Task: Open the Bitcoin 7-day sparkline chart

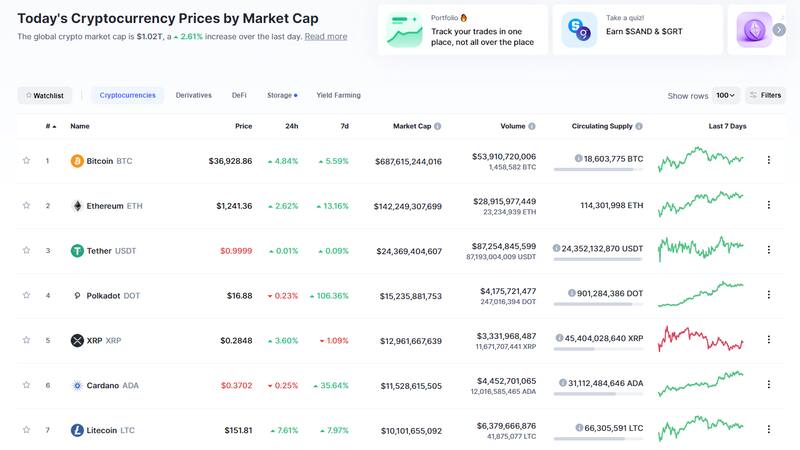Action: (700, 160)
